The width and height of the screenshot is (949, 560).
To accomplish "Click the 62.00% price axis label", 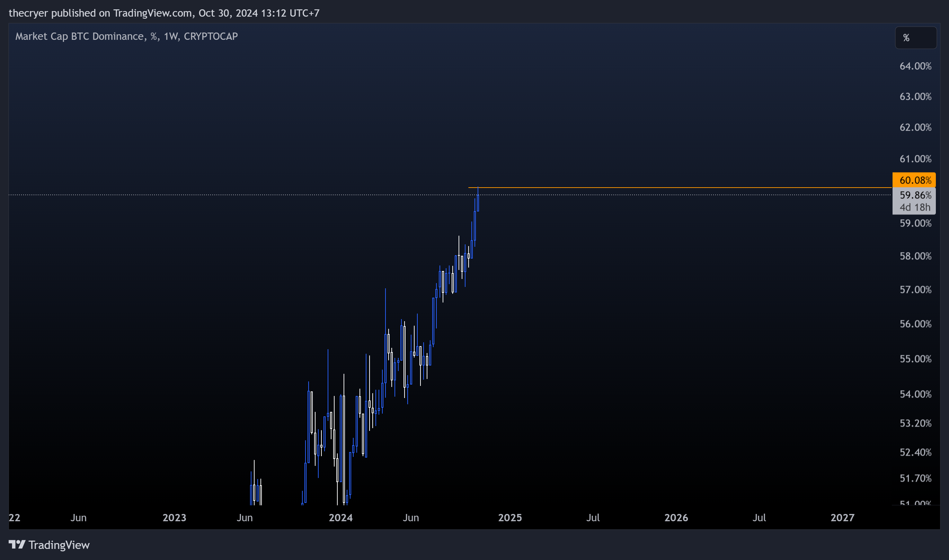I will [915, 127].
